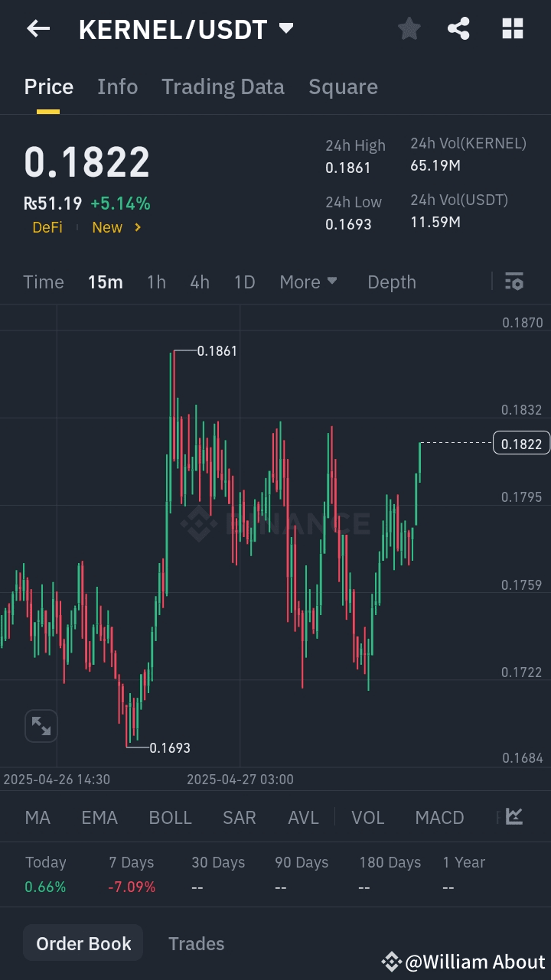Viewport: 551px width, 980px height.
Task: Tap the 30 Days performance label
Action: pyautogui.click(x=218, y=862)
